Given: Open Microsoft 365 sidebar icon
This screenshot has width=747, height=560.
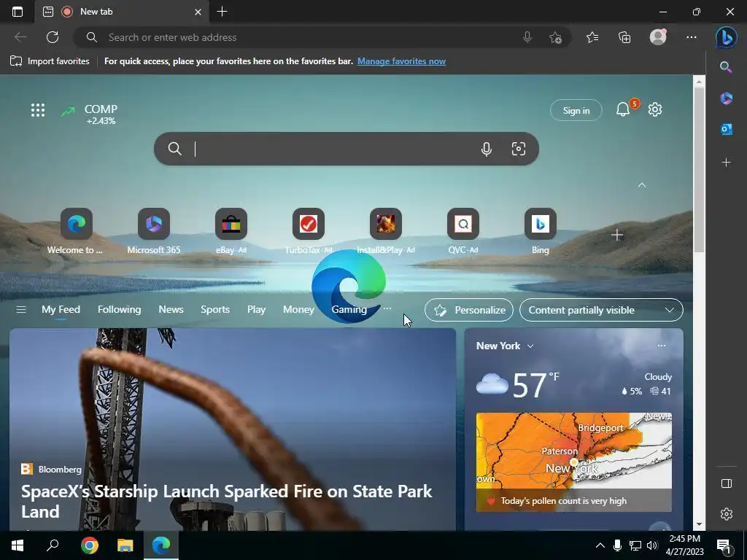Looking at the screenshot, I should point(726,98).
